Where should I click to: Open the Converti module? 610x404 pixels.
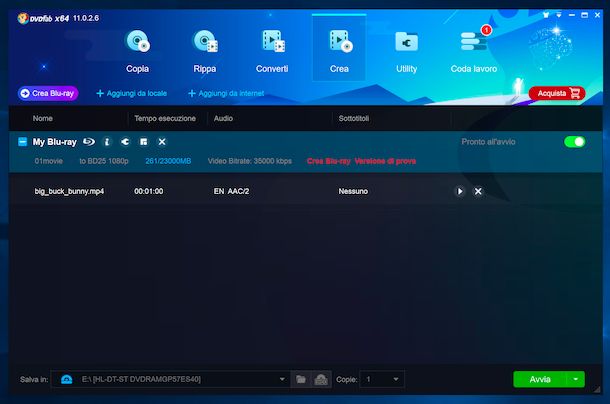click(272, 51)
